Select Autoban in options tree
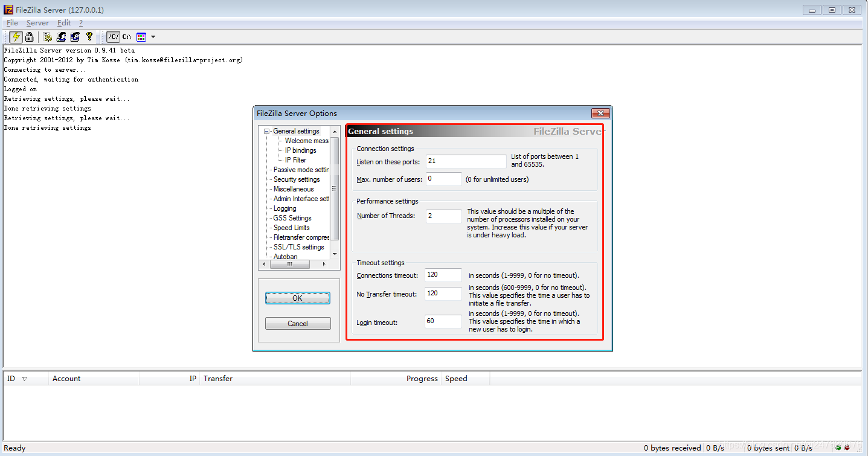This screenshot has width=868, height=456. pyautogui.click(x=285, y=257)
